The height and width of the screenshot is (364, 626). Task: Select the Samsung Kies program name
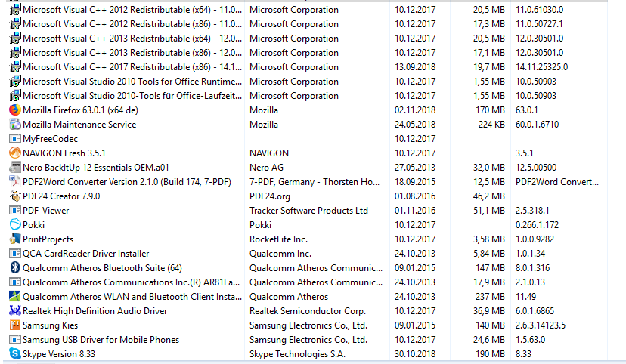pos(51,325)
